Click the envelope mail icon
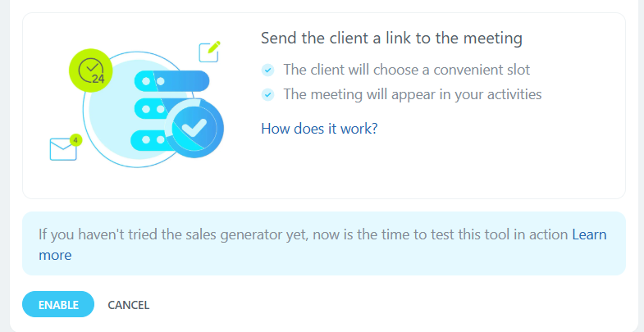The width and height of the screenshot is (644, 332). pos(63,149)
